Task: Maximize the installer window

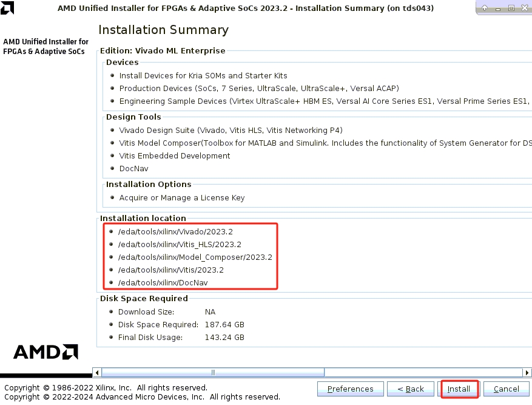Action: tap(511, 9)
